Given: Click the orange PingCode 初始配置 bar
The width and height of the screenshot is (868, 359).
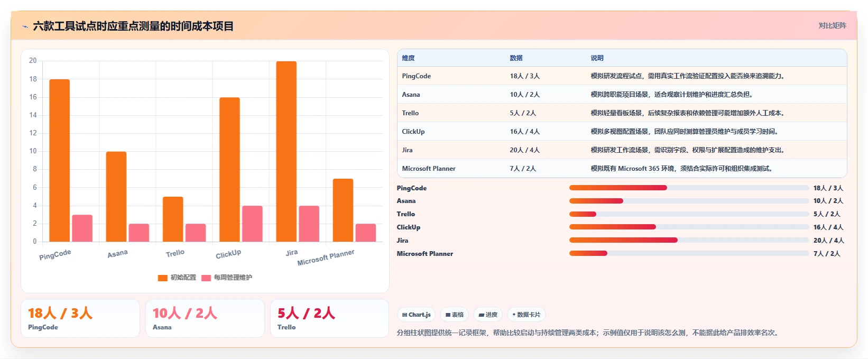Looking at the screenshot, I should point(60,161).
